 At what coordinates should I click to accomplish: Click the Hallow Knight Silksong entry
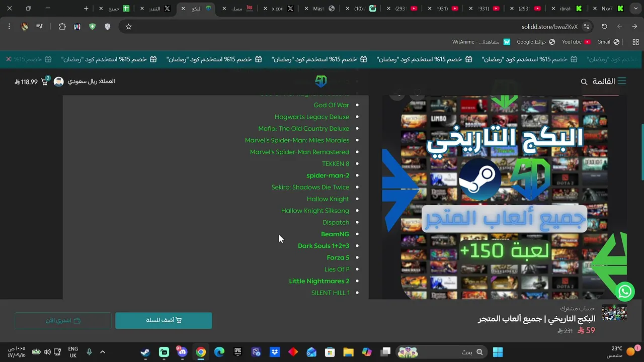[315, 211]
